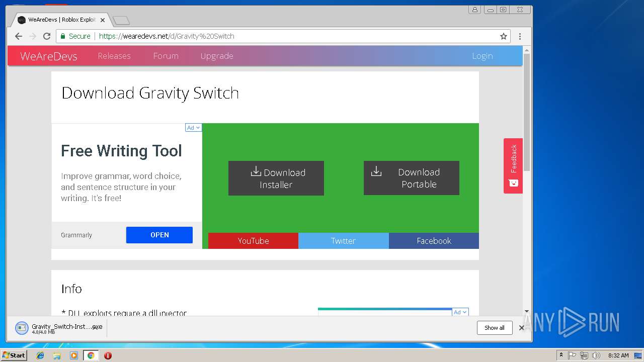Open the Forum menu item

point(166,56)
